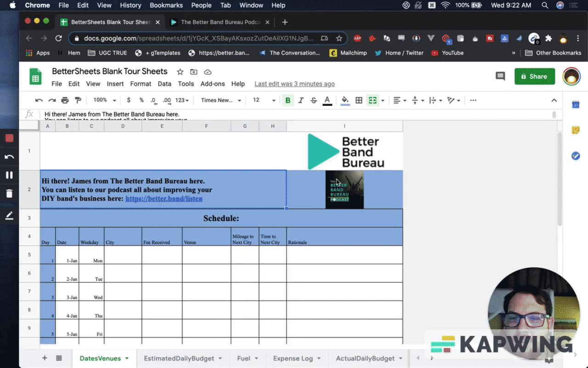This screenshot has width=588, height=368.
Task: Open the borders tool
Action: pyautogui.click(x=359, y=100)
